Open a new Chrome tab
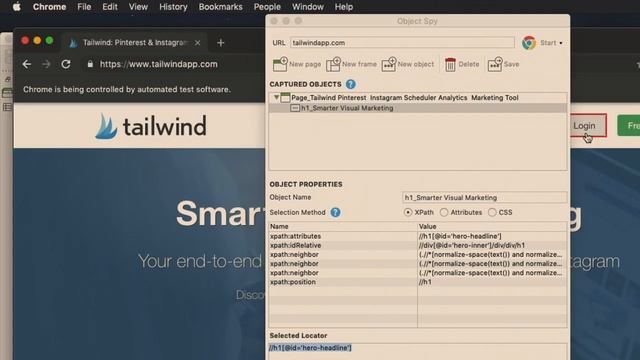 click(221, 42)
